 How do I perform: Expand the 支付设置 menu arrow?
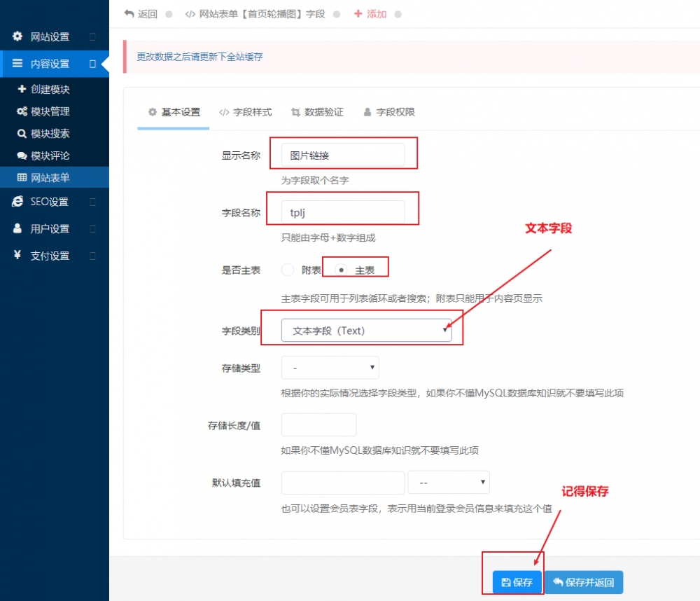pos(93,256)
